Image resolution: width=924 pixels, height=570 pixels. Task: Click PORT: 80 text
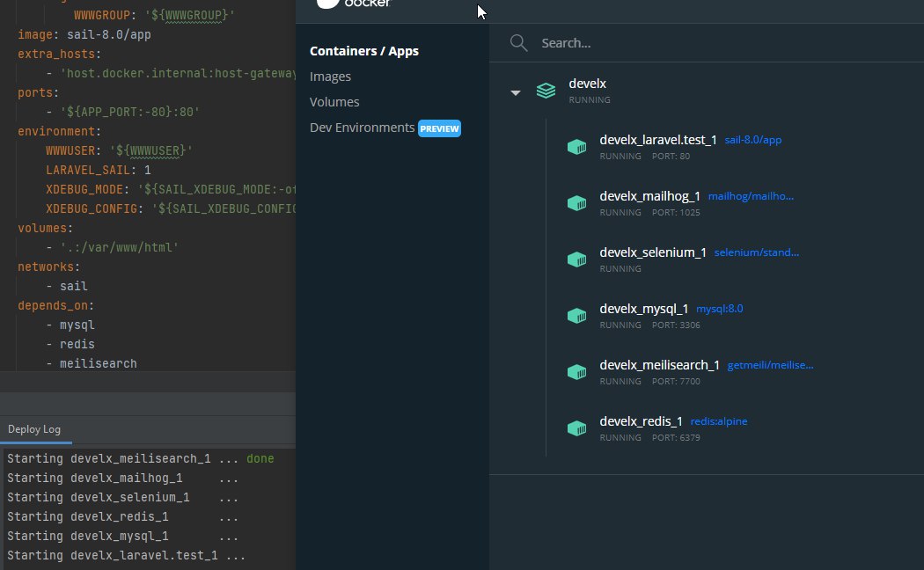click(x=671, y=156)
